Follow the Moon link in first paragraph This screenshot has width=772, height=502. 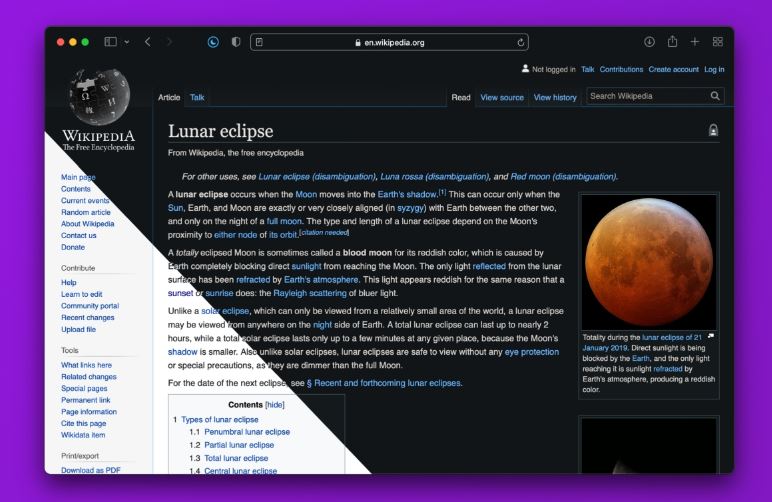coord(306,194)
